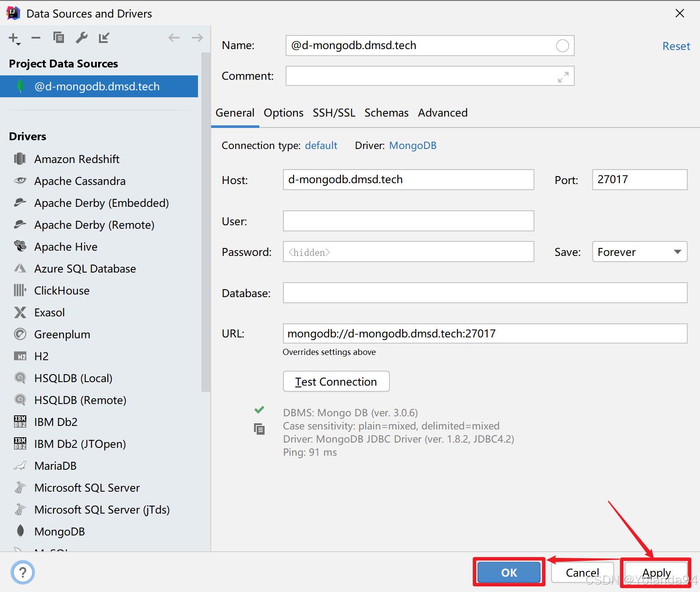Click the back navigation arrow
This screenshot has width=700, height=592.
point(174,38)
